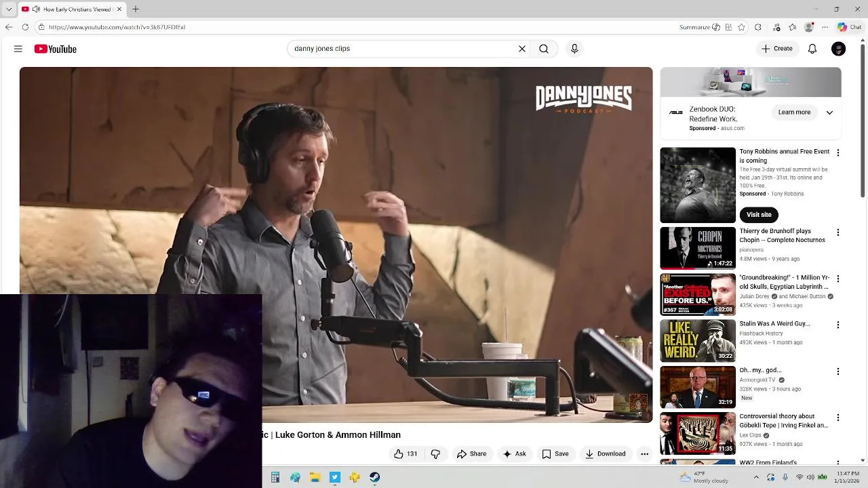This screenshot has height=488, width=868.
Task: Open Chopin Complete Nocturnes thumbnail
Action: click(x=698, y=248)
